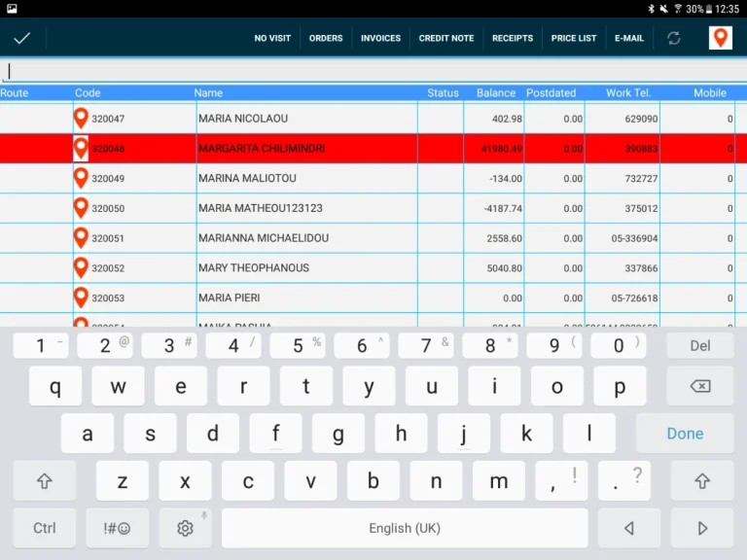Tap the letter g key
The width and height of the screenshot is (747, 560).
point(338,434)
